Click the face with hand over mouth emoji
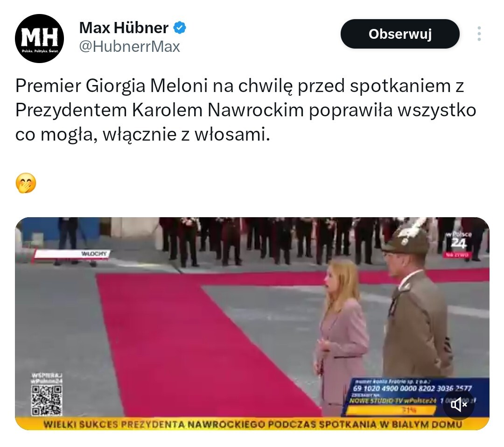 click(26, 183)
